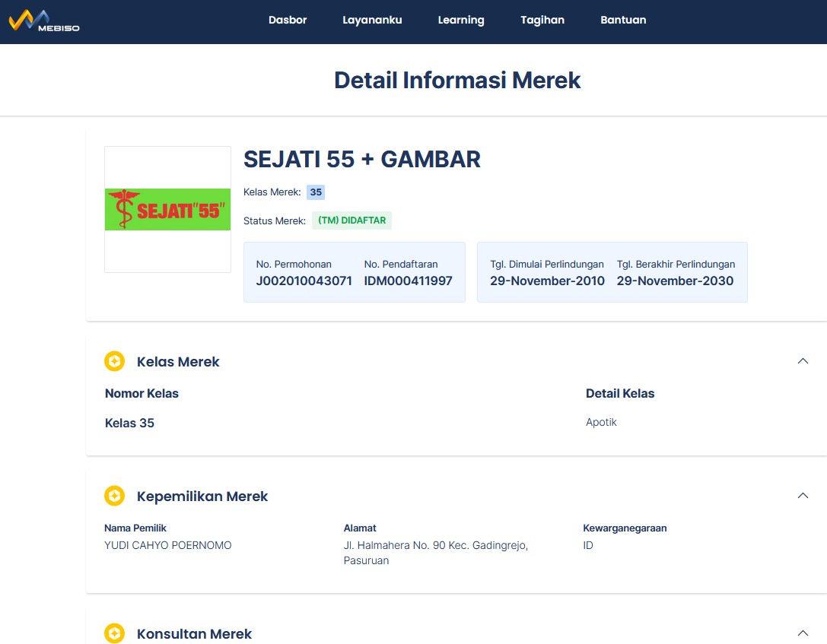Open Bantuan help menu

tap(623, 20)
